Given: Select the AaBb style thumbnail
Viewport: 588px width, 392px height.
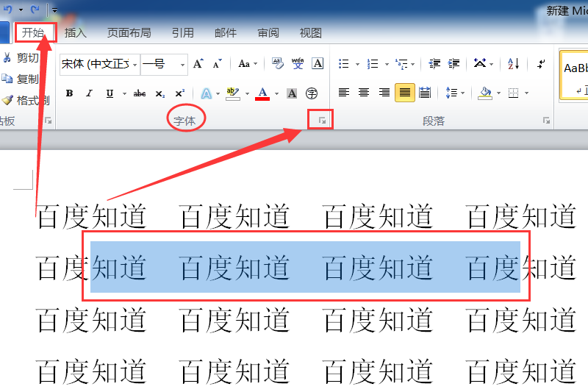Looking at the screenshot, I should click(575, 75).
